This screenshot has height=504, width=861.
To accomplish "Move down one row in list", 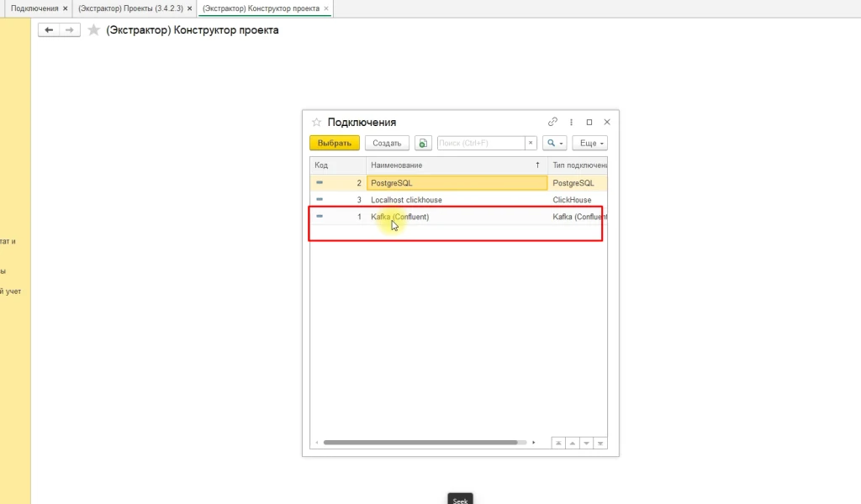I will (x=587, y=443).
